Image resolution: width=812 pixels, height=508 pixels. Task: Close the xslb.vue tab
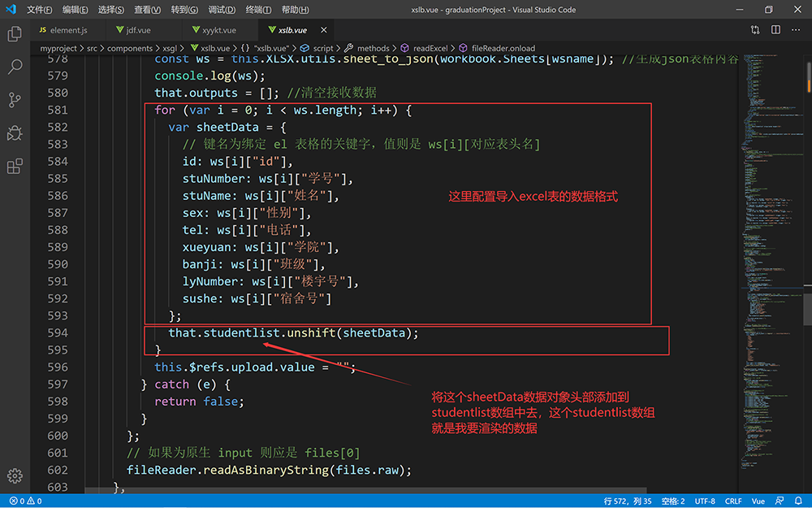point(322,28)
